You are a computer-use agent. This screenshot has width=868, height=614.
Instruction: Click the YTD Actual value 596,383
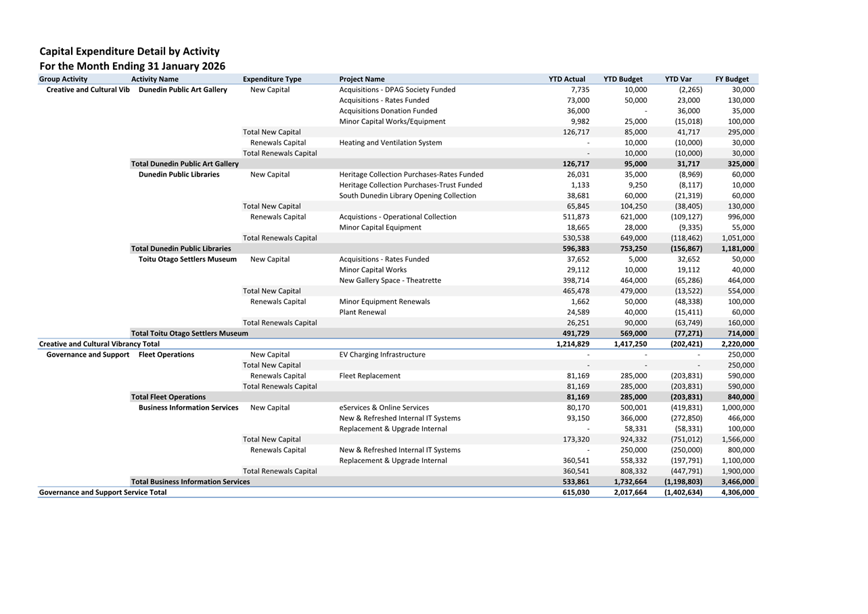pyautogui.click(x=576, y=248)
